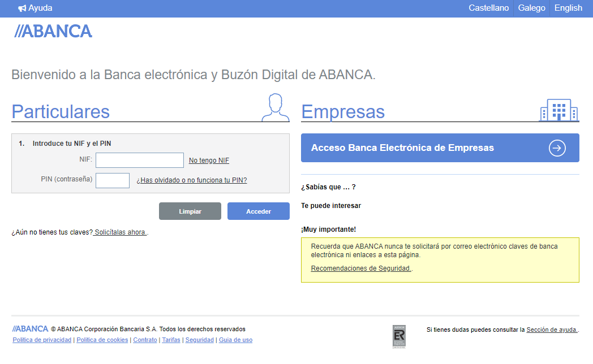This screenshot has height=364, width=593.
Task: Click the ABANCA logo in the header
Action: click(53, 31)
